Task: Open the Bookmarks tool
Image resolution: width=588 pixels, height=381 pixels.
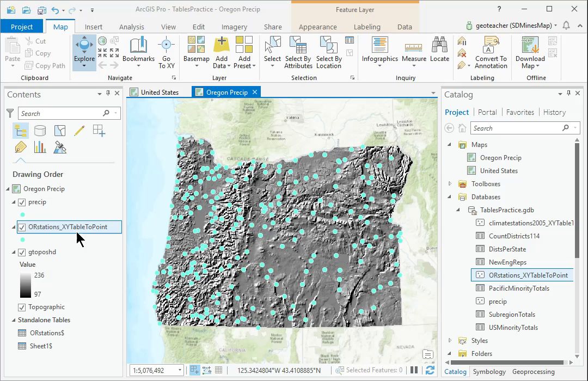Action: (x=138, y=49)
